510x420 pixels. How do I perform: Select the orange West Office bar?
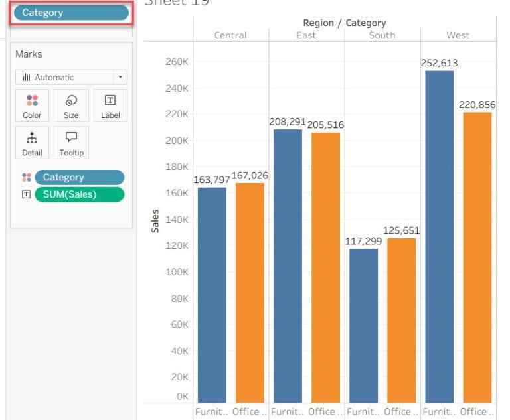477,258
